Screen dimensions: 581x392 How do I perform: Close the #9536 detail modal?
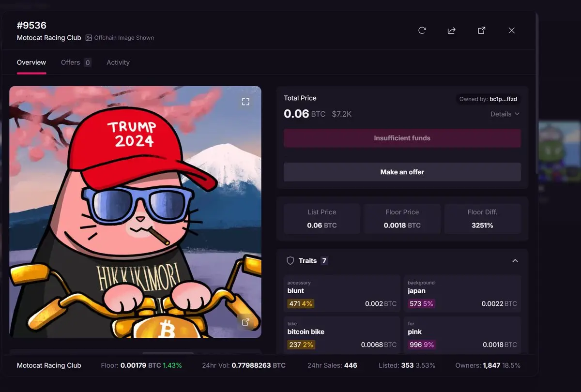pyautogui.click(x=512, y=30)
